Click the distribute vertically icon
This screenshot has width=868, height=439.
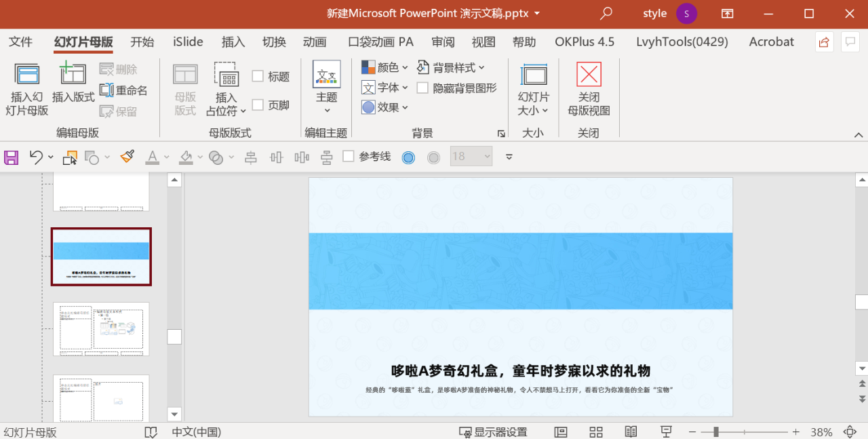click(x=327, y=157)
